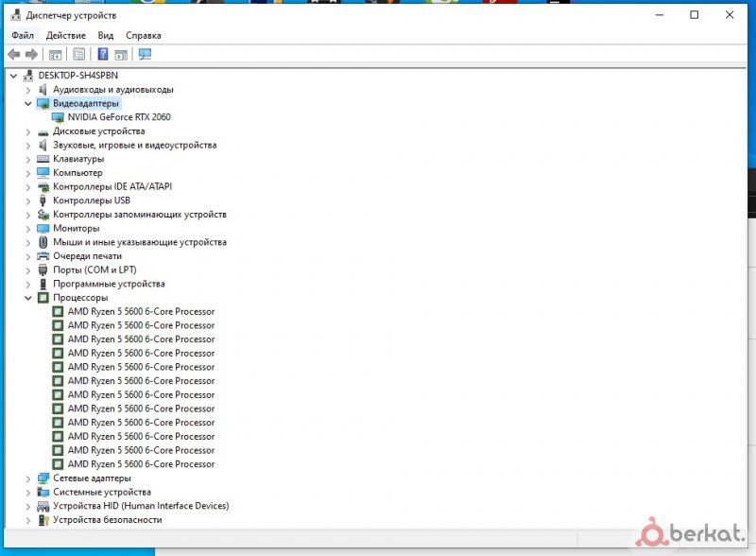The width and height of the screenshot is (756, 556).
Task: Collapse the Видеоадаптеры category
Action: [x=28, y=103]
